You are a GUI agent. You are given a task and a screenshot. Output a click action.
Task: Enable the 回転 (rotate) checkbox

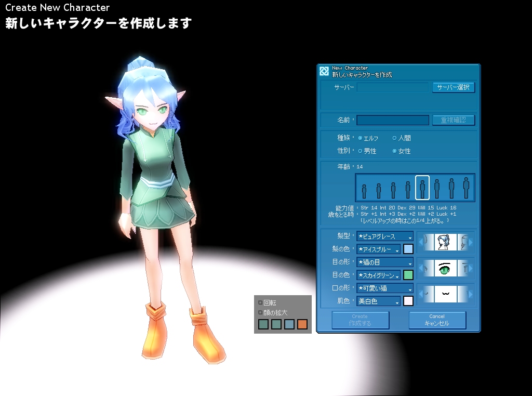coord(261,302)
